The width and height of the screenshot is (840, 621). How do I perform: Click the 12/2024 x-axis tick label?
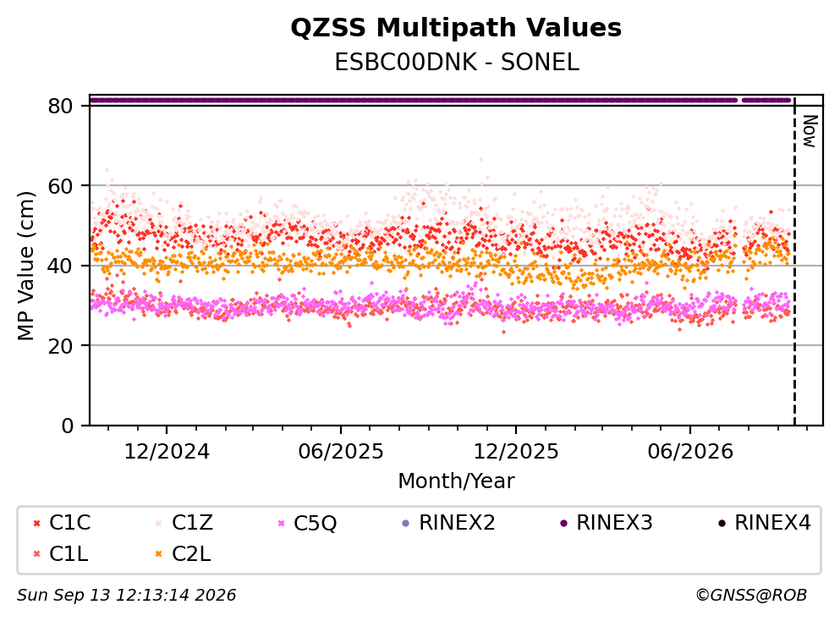[x=167, y=452]
